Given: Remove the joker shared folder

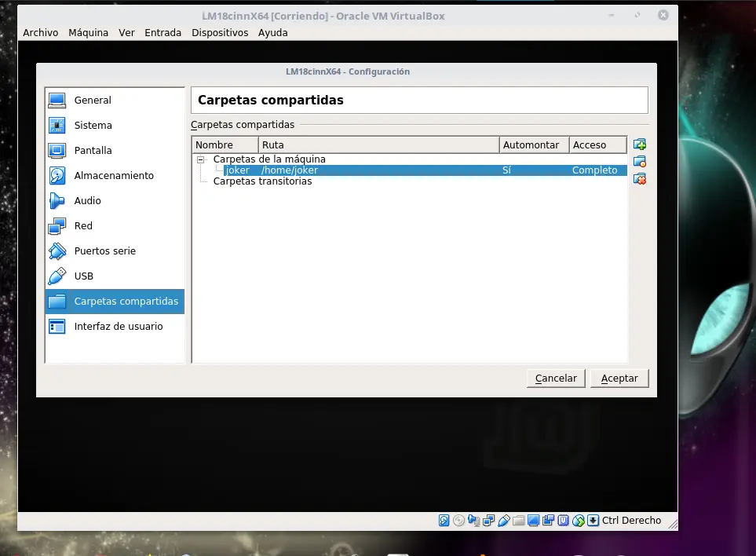Looking at the screenshot, I should click(640, 178).
